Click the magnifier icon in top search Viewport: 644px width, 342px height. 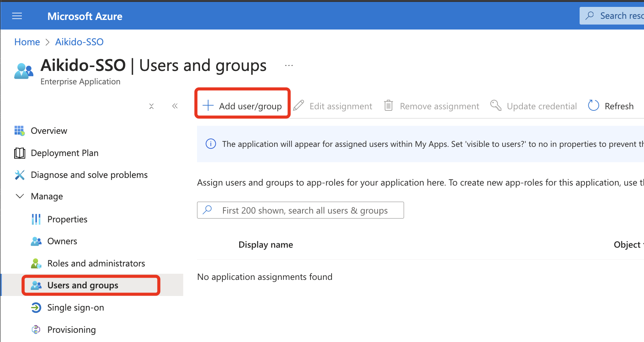point(590,16)
